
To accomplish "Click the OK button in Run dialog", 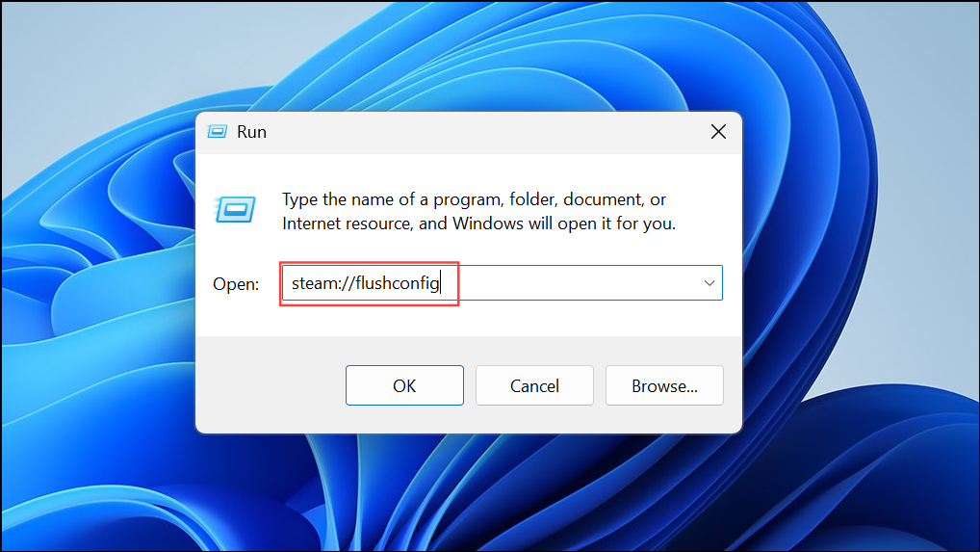I will (x=404, y=385).
